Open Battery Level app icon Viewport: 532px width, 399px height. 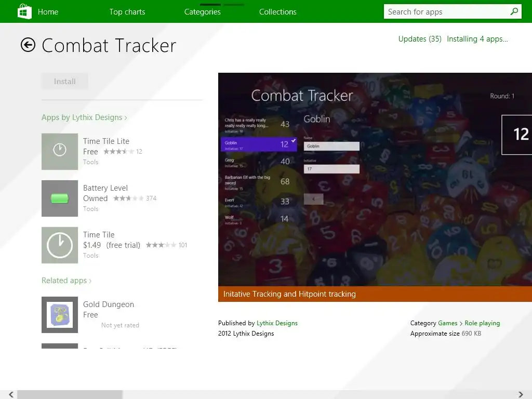pyautogui.click(x=60, y=198)
